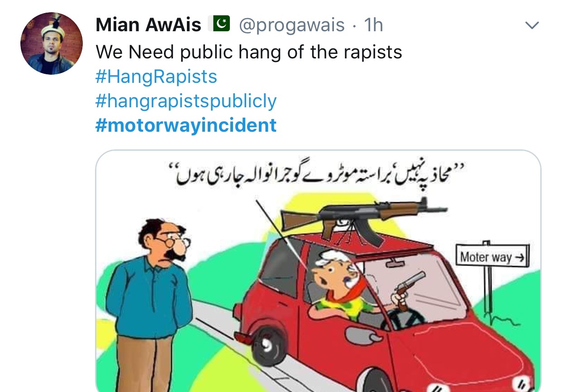Viewport: 562px width, 392px height.
Task: Click the rifle on the car roof
Action: pyautogui.click(x=363, y=216)
